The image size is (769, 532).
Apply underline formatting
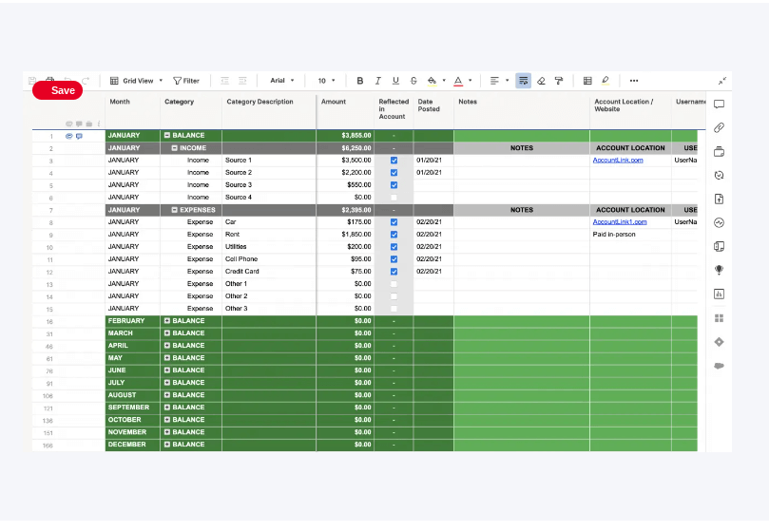pyautogui.click(x=395, y=81)
